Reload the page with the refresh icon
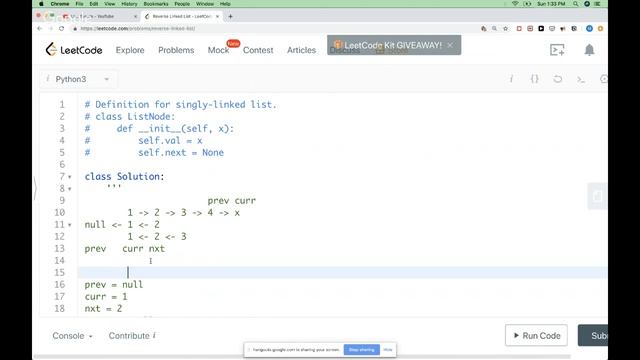Image resolution: width=640 pixels, height=360 pixels. [x=62, y=29]
